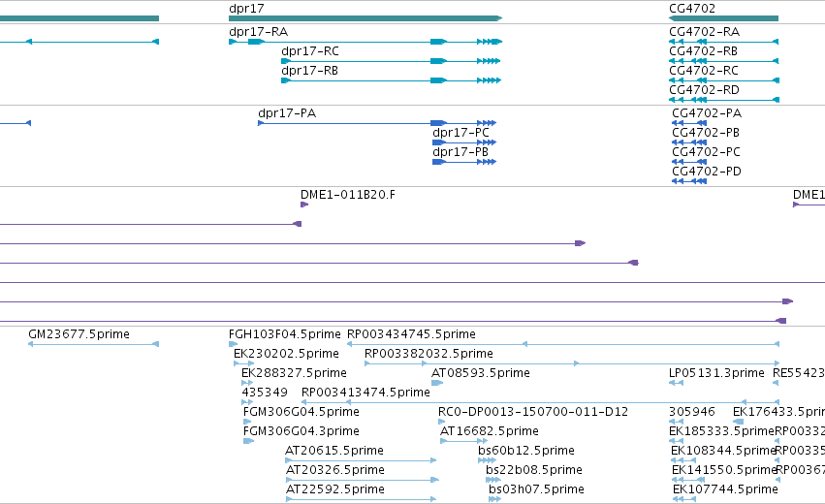
Task: Select EST AT08593.5prime
Action: click(481, 373)
